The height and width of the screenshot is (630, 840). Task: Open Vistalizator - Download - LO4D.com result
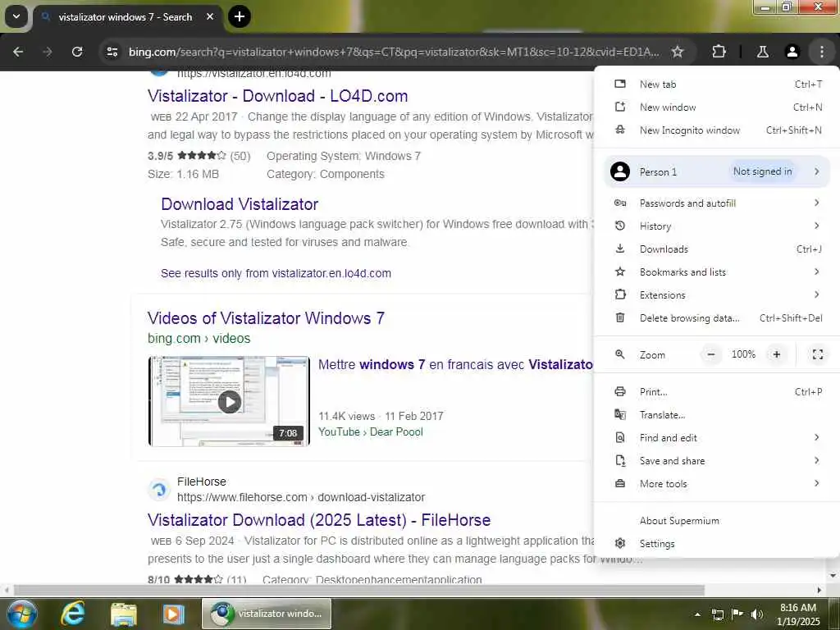(277, 96)
